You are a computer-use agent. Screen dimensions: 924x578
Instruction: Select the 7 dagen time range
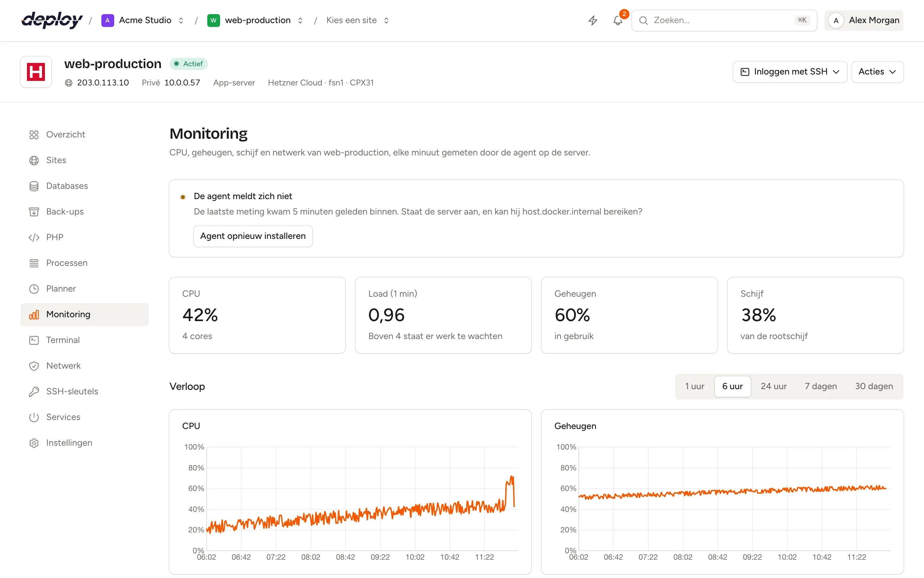click(x=820, y=386)
